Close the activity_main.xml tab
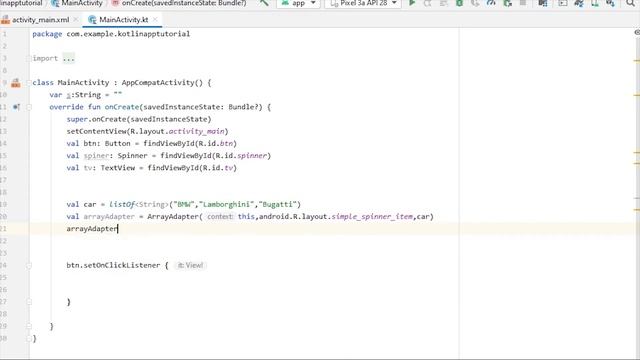 click(x=76, y=20)
